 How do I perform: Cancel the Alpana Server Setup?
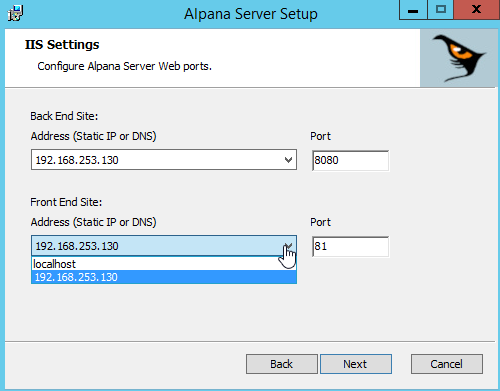coord(447,364)
